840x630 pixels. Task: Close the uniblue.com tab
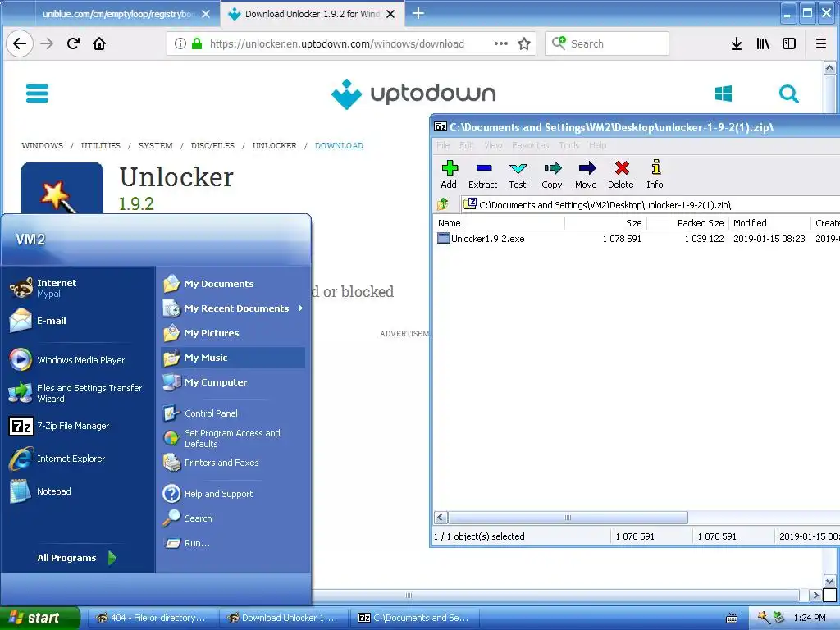click(206, 14)
